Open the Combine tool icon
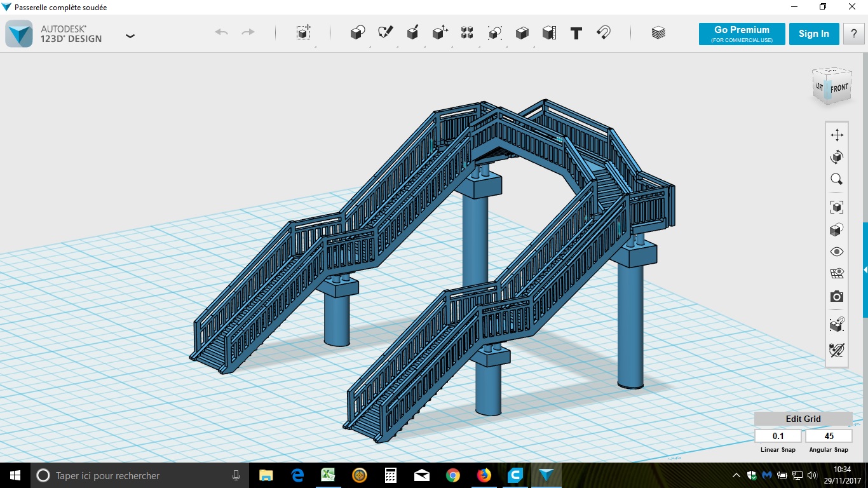 click(522, 32)
